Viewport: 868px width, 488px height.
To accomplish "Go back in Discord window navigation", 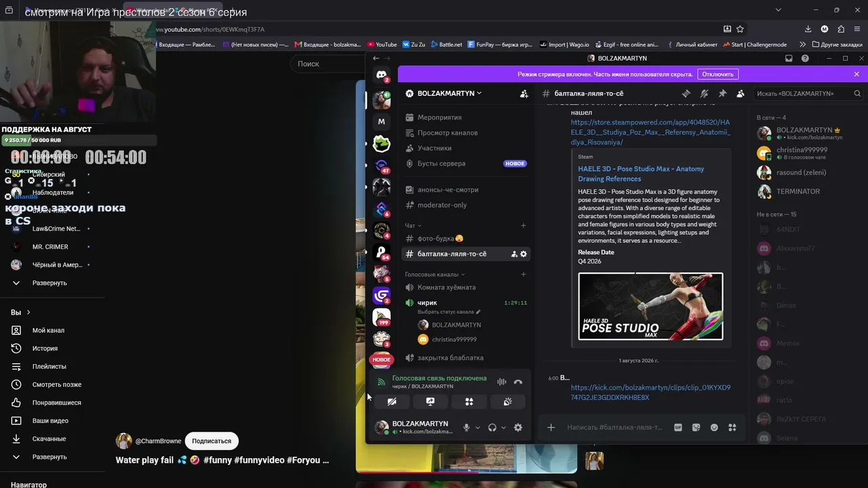I will [x=376, y=58].
